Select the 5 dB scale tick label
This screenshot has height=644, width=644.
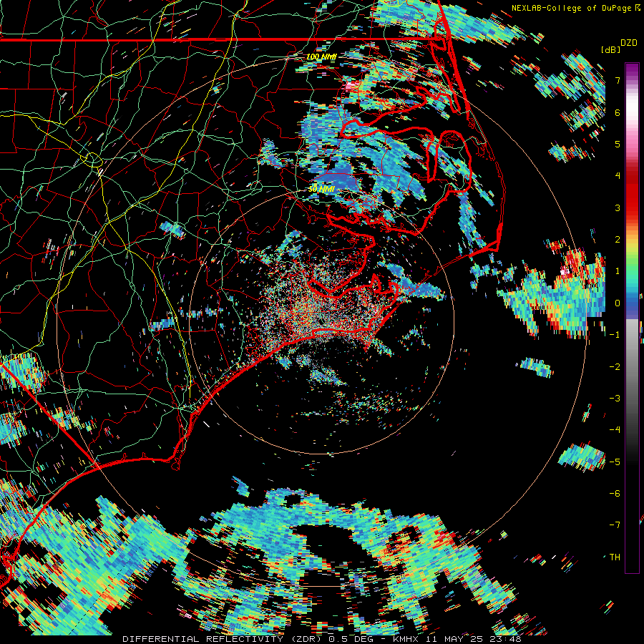[x=618, y=144]
